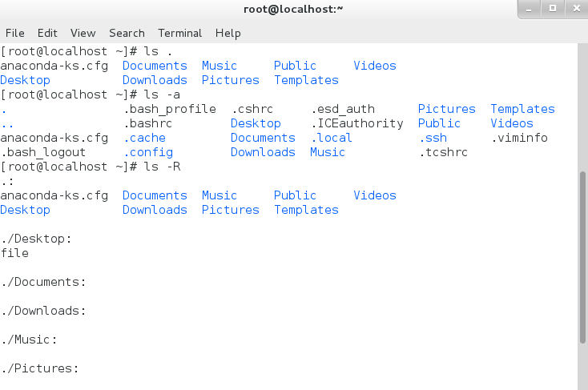Open the Search menu

tap(127, 34)
